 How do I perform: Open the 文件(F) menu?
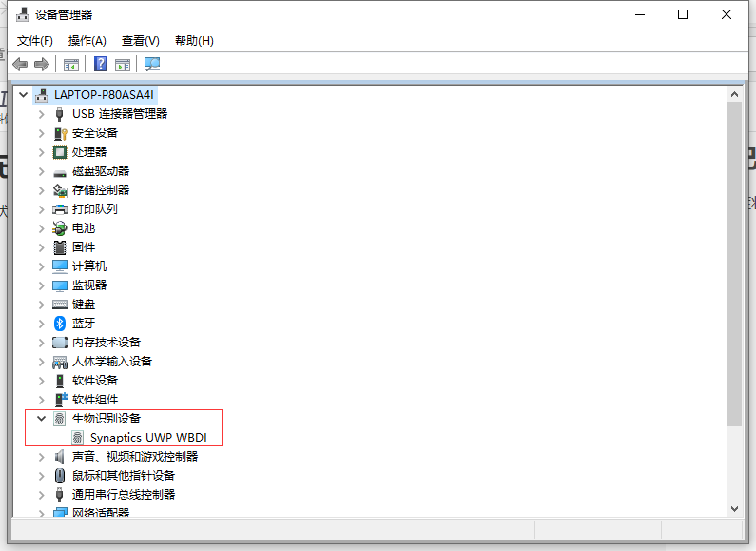tap(35, 41)
